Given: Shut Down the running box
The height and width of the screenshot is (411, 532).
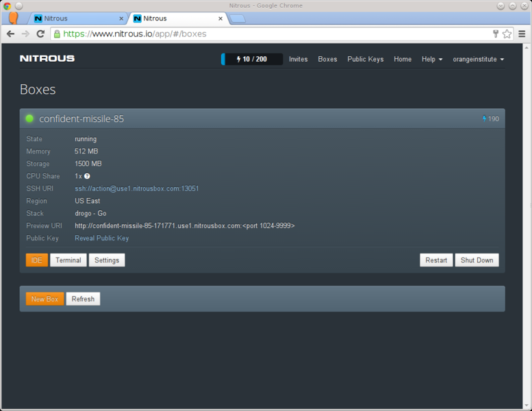Looking at the screenshot, I should click(x=477, y=260).
